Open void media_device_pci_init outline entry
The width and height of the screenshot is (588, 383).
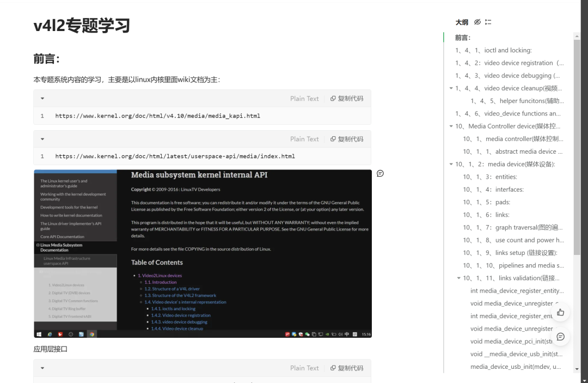click(x=511, y=342)
